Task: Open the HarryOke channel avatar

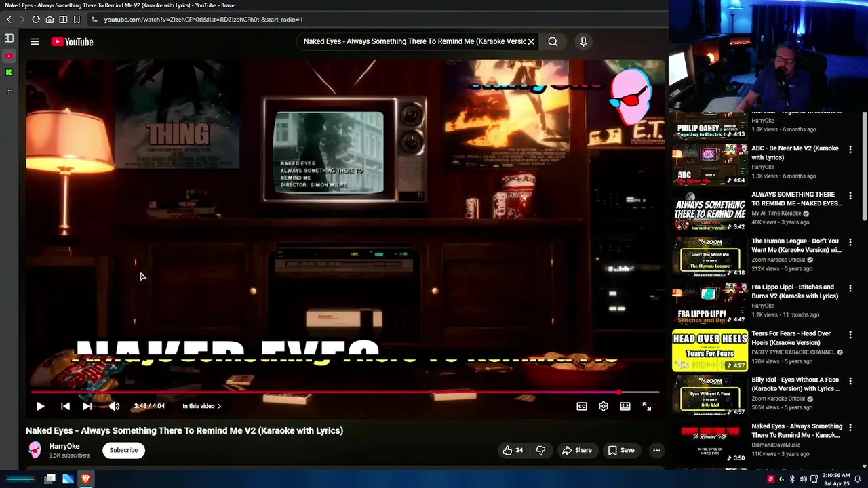Action: (35, 450)
